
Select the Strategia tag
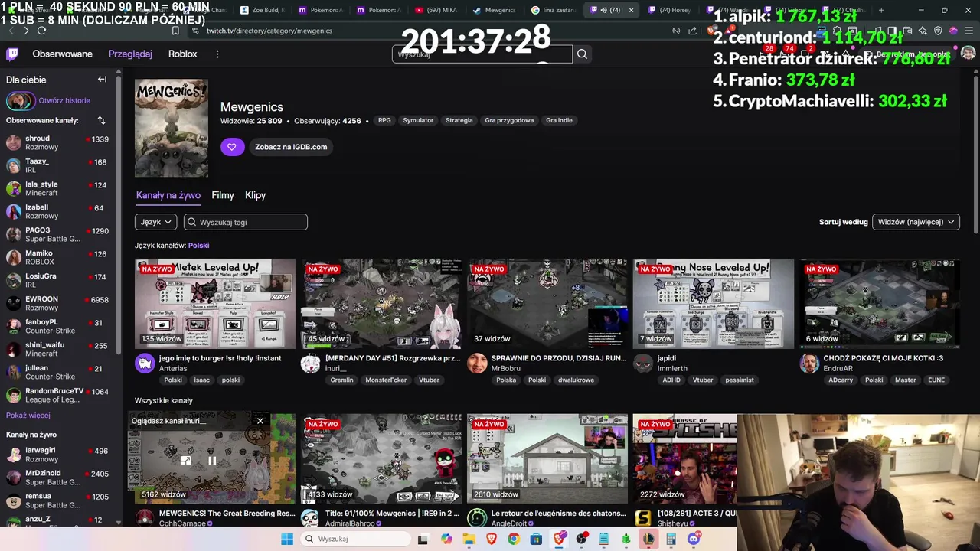click(459, 120)
